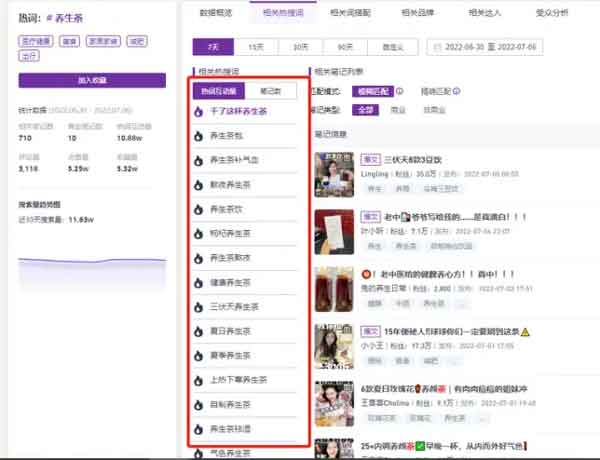Click 图文 badge on 15年便秘人 note
This screenshot has width=600, height=460.
click(370, 331)
